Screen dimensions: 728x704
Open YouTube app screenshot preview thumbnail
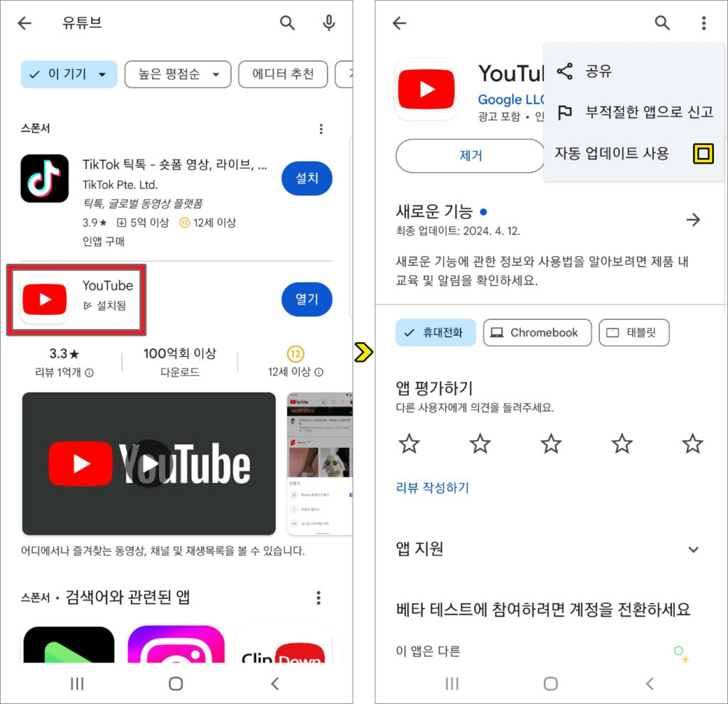tap(320, 464)
